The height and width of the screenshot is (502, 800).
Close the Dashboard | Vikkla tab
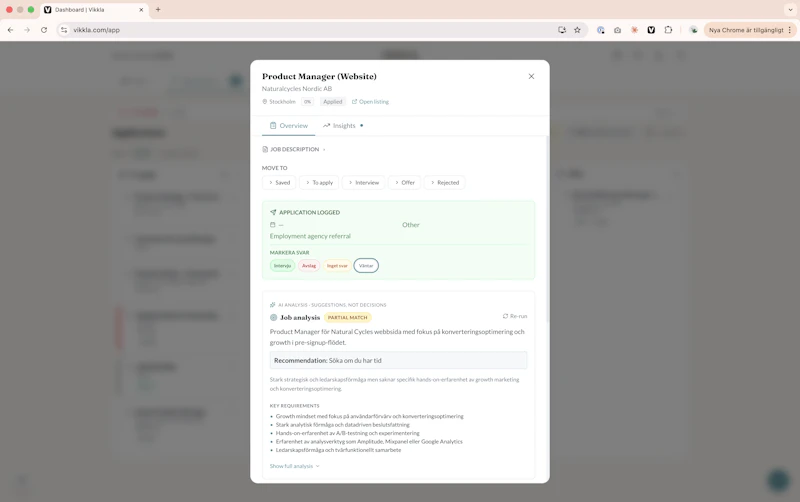(141, 10)
